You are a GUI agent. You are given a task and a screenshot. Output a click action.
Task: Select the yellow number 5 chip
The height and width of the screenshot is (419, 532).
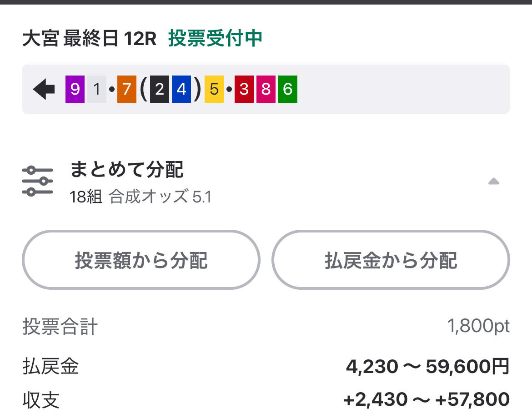click(x=213, y=89)
